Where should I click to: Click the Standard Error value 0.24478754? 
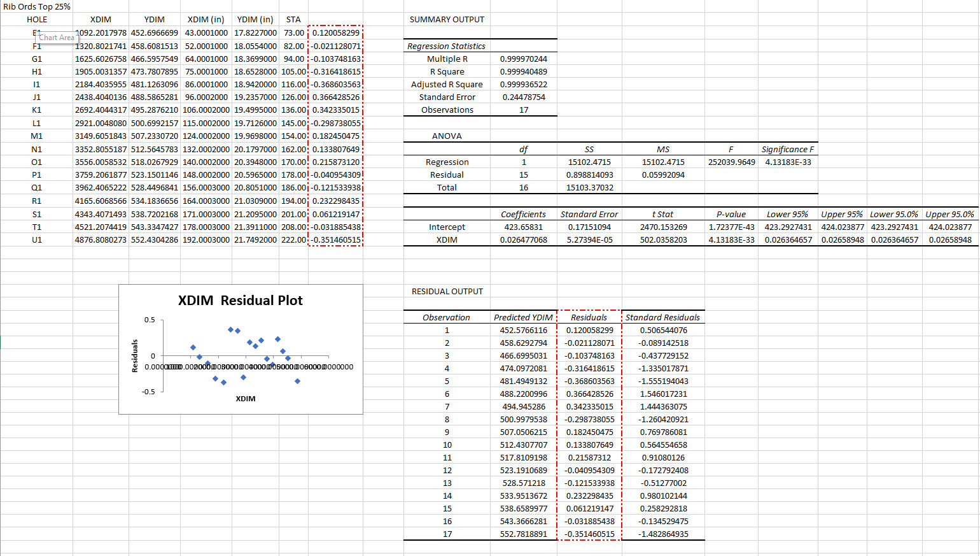click(x=523, y=97)
